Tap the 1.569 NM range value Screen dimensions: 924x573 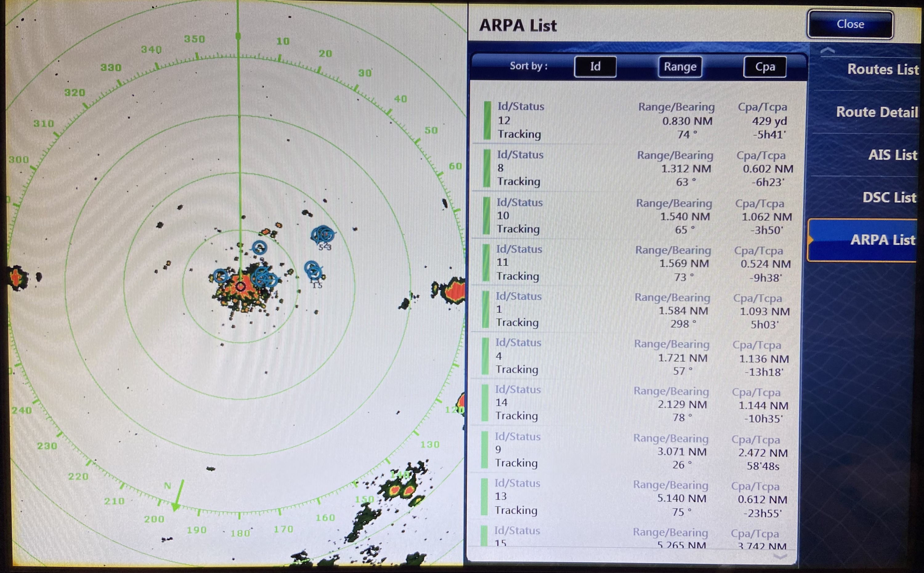coord(684,263)
